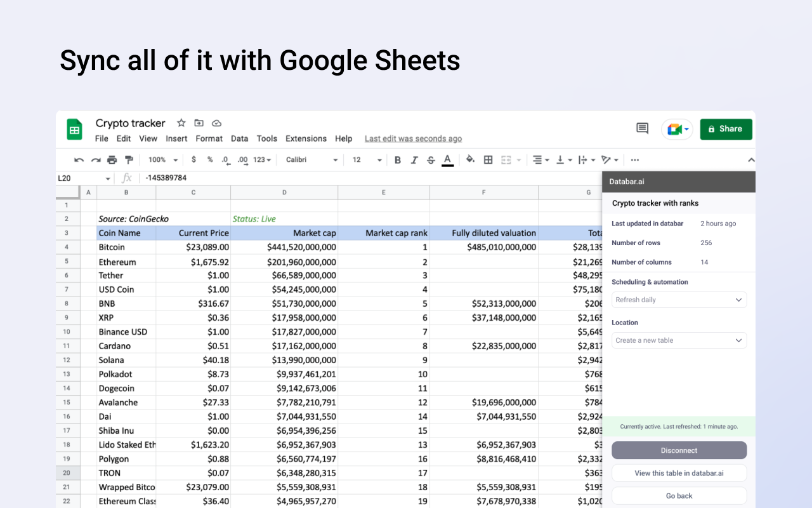Open the comment history icon
Image resolution: width=812 pixels, height=508 pixels.
coord(643,129)
